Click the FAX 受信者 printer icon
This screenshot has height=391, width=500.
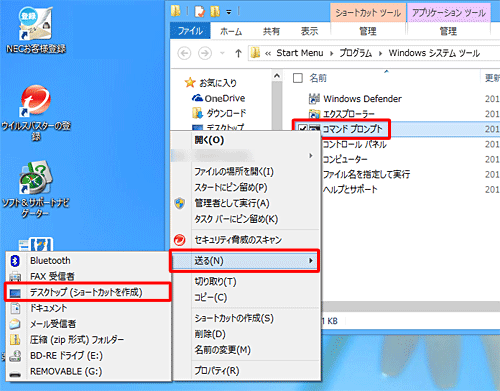click(15, 277)
